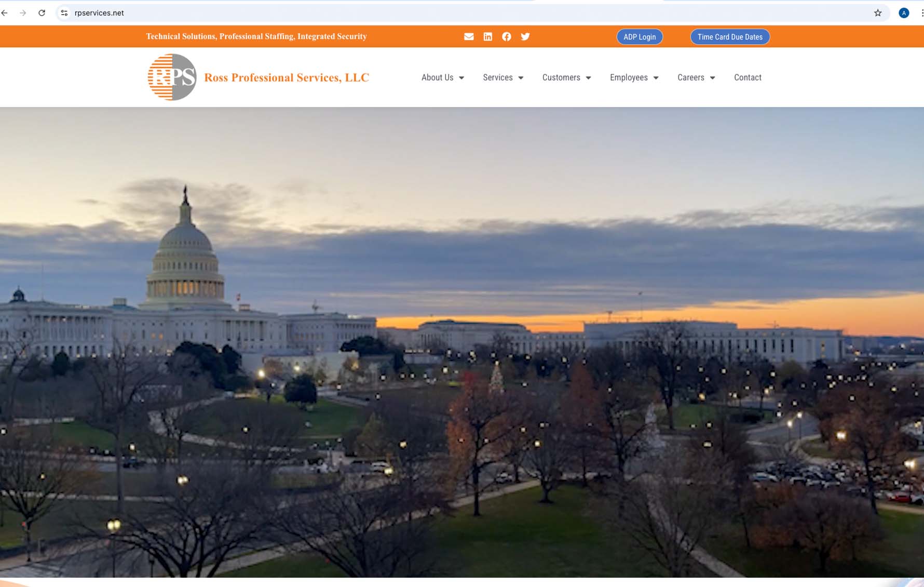
Task: Expand the Customers dropdown arrow
Action: click(588, 78)
